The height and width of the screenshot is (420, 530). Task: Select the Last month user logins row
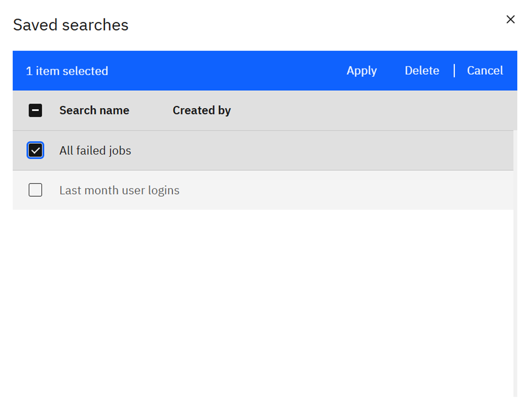(119, 189)
